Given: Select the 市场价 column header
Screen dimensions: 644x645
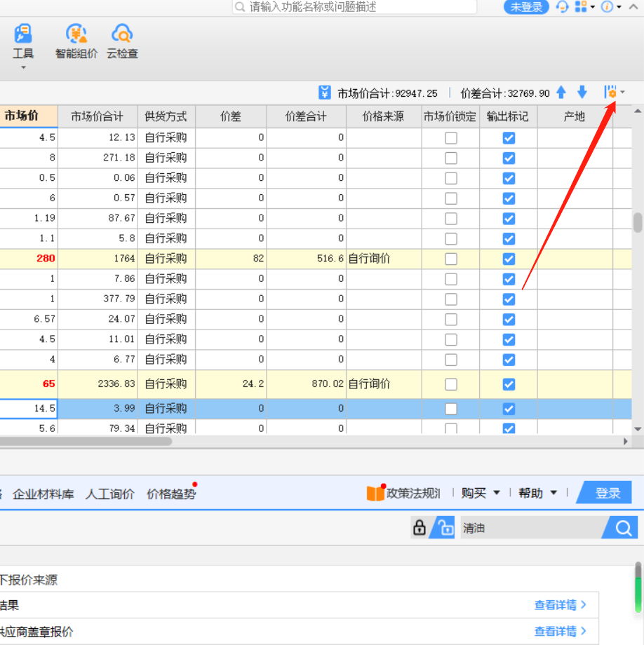Looking at the screenshot, I should click(x=28, y=116).
